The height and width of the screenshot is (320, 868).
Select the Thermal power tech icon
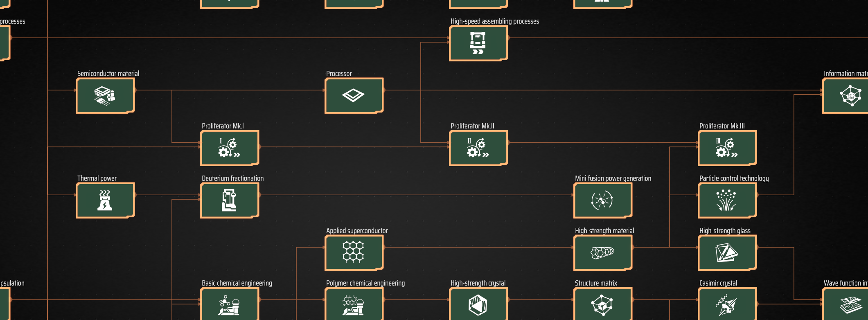pos(105,200)
